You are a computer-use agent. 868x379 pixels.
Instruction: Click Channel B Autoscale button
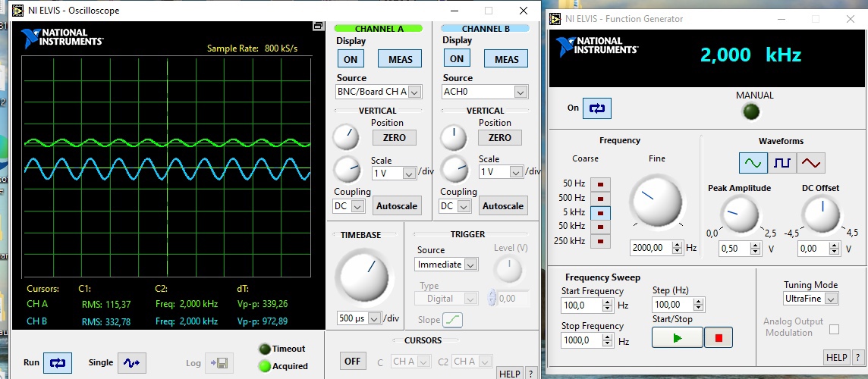click(x=502, y=206)
